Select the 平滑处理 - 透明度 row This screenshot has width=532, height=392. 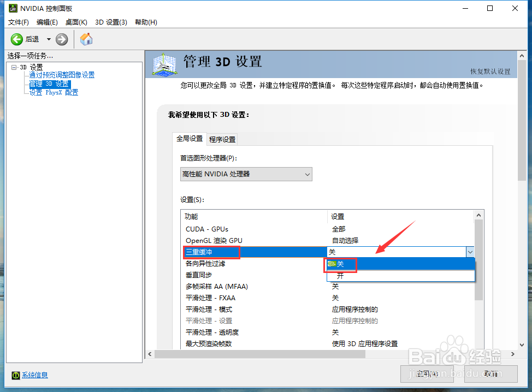pos(327,332)
